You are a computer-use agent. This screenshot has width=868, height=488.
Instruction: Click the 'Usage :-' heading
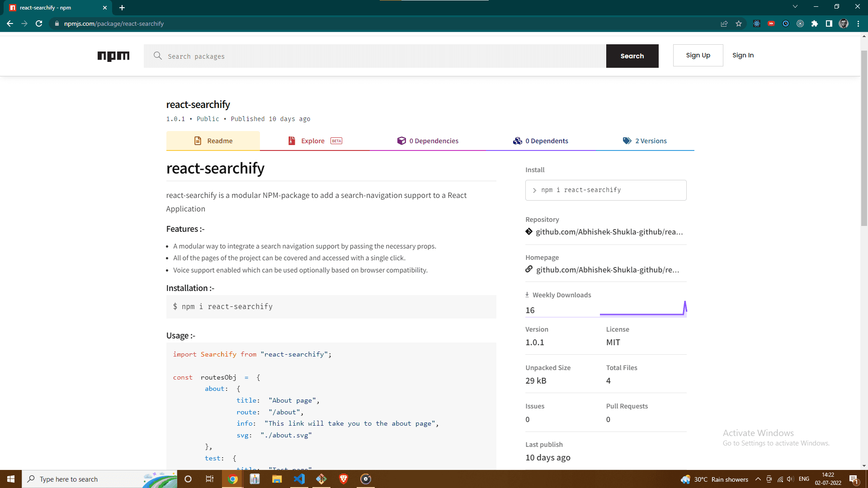[181, 336]
